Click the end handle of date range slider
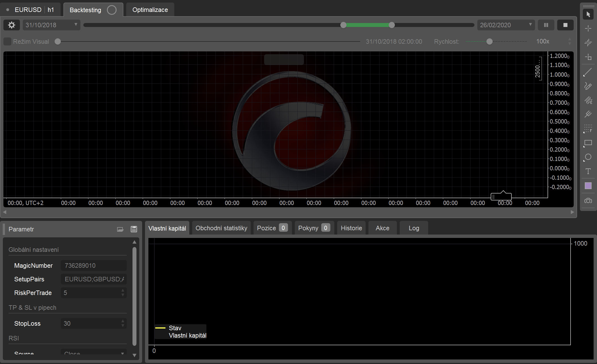Image resolution: width=597 pixels, height=364 pixels. coord(392,25)
